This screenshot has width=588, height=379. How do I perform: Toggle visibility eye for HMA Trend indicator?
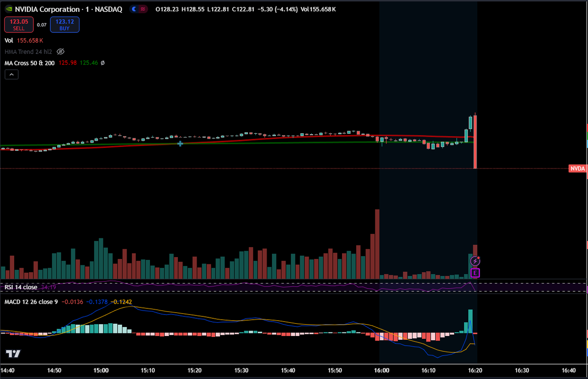pos(61,51)
